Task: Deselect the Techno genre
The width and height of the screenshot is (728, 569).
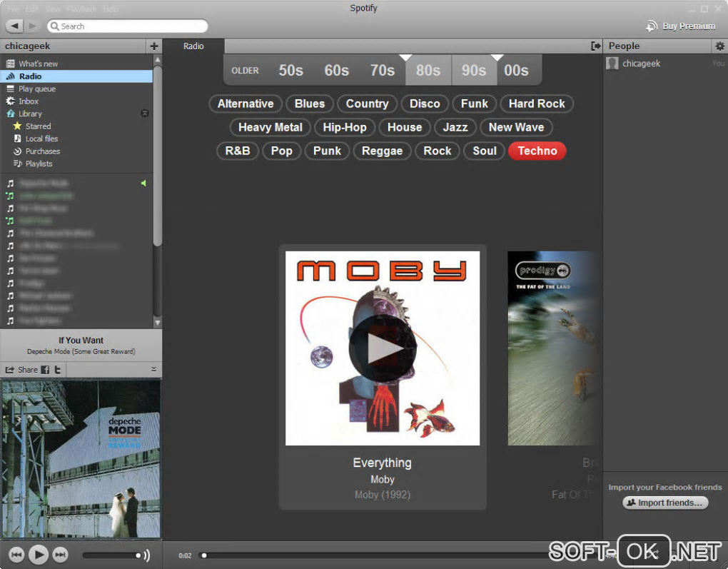Action: coord(537,151)
